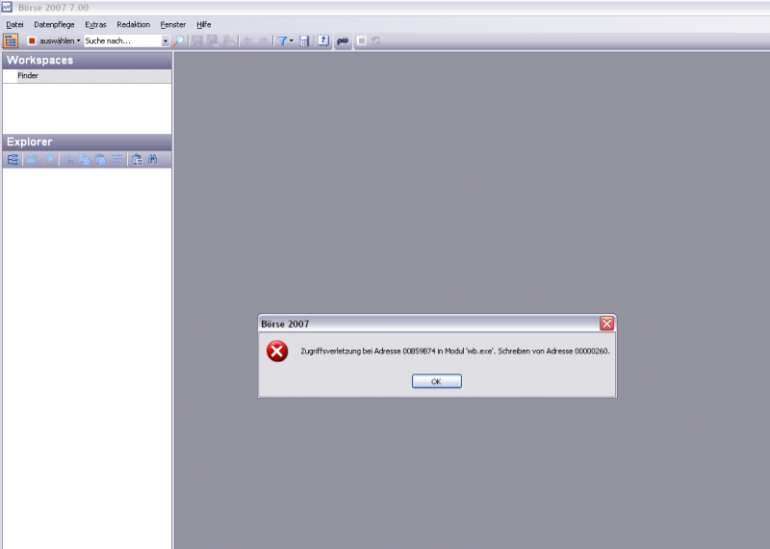
Task: Open the Datei menu
Action: 15,25
